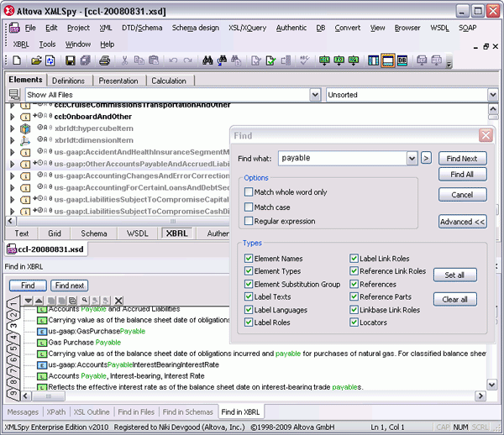Click the Validate green checkmark icon

coord(270,60)
